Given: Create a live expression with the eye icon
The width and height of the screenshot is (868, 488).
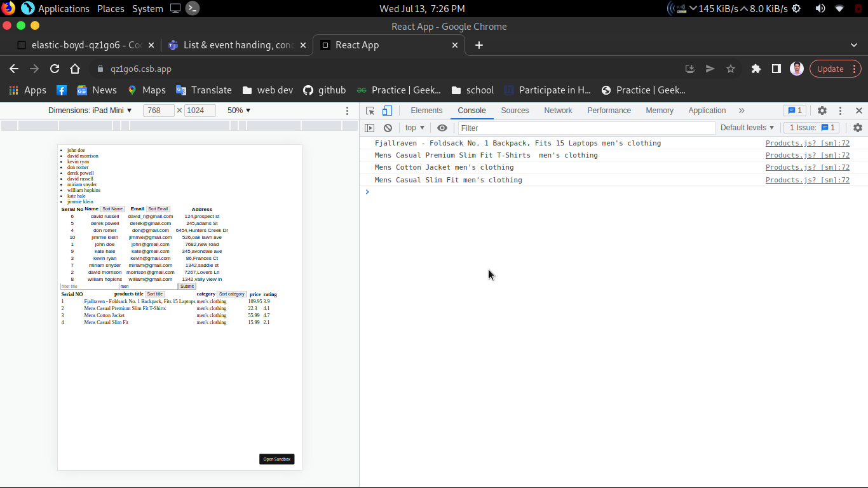Looking at the screenshot, I should (442, 128).
